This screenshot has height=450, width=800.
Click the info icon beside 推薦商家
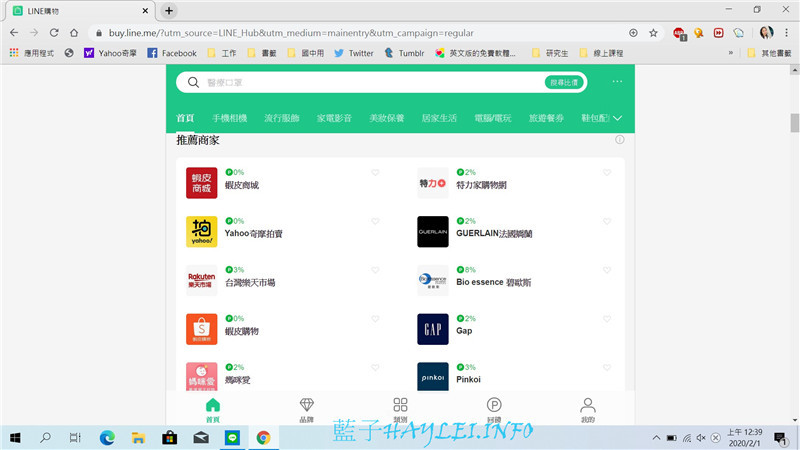pos(619,139)
